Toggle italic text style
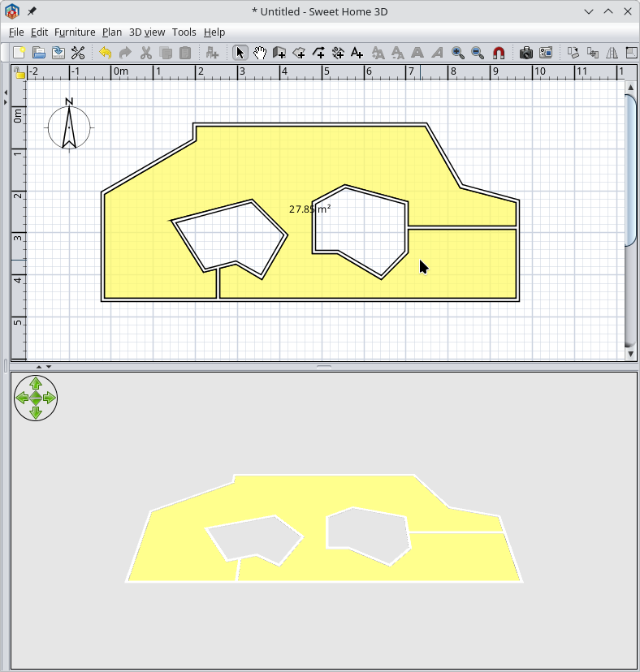 pos(437,53)
